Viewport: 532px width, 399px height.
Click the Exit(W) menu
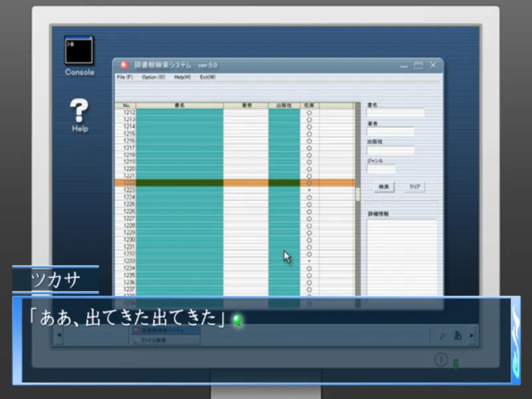click(208, 77)
